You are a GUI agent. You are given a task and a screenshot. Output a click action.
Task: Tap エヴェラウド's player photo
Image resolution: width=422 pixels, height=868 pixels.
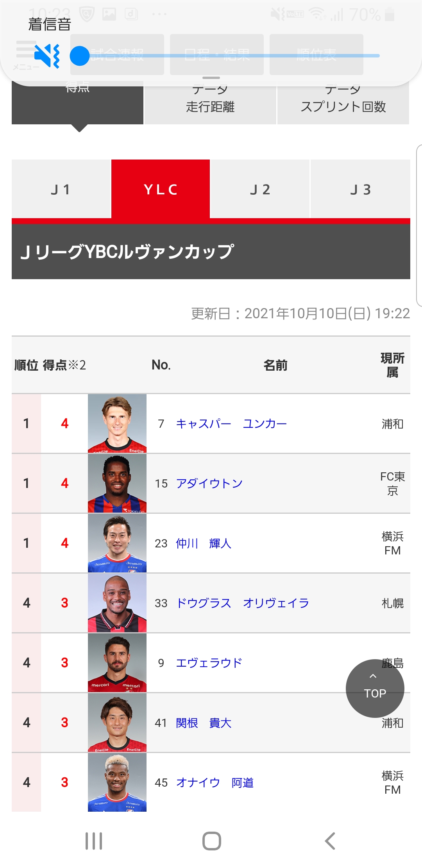pyautogui.click(x=117, y=663)
